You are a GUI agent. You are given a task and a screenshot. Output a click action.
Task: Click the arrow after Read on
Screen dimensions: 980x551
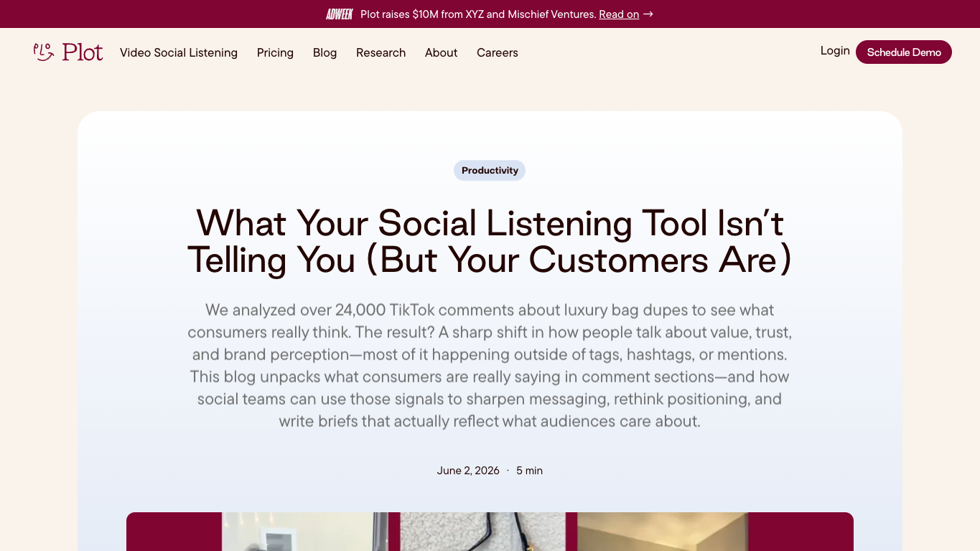click(648, 14)
